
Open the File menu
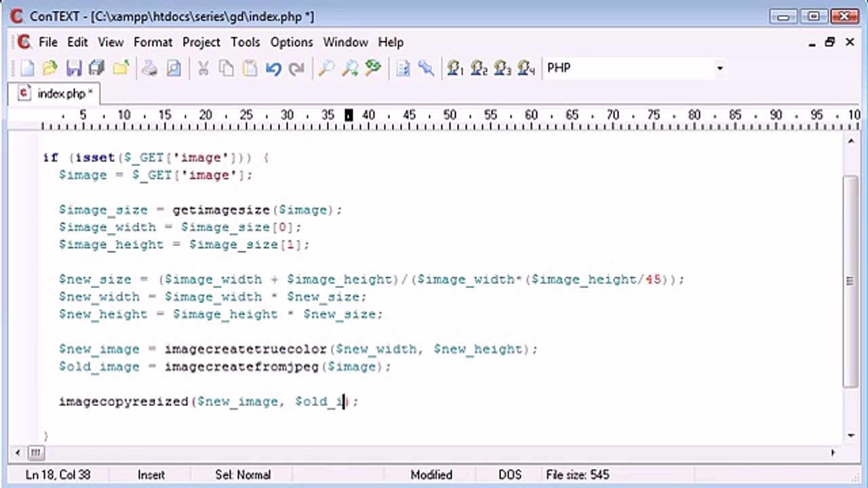pyautogui.click(x=48, y=42)
